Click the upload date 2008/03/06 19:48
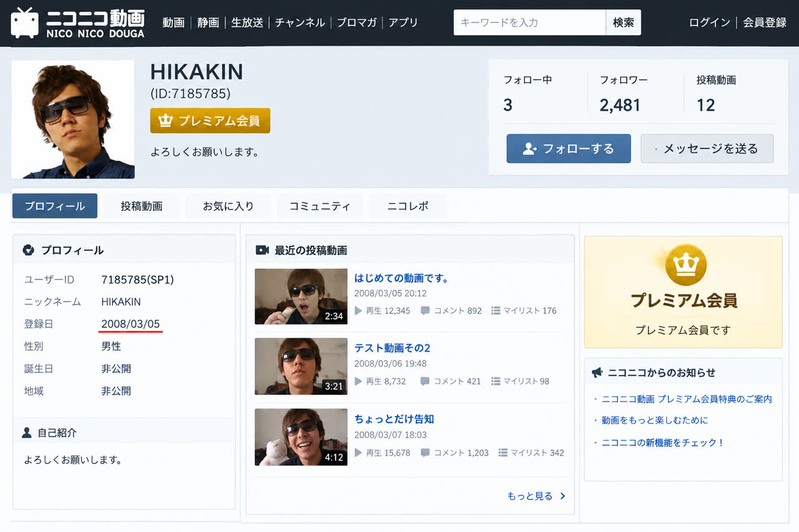Screen dimensions: 799x532 pos(391,364)
